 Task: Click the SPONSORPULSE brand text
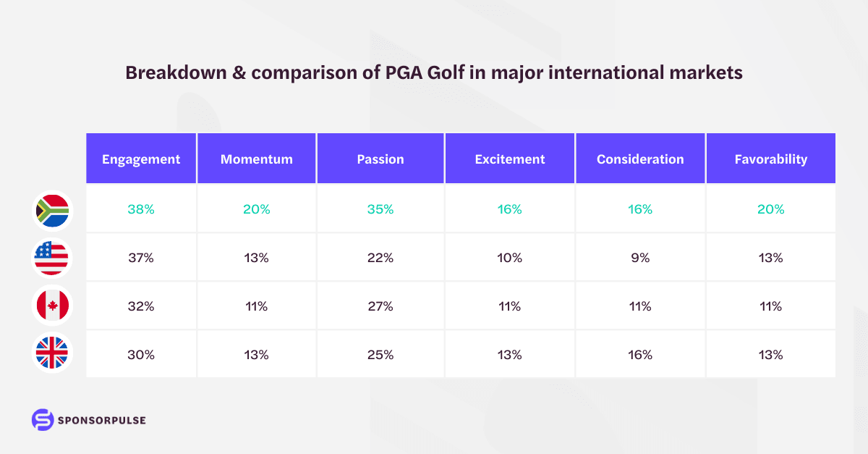102,420
